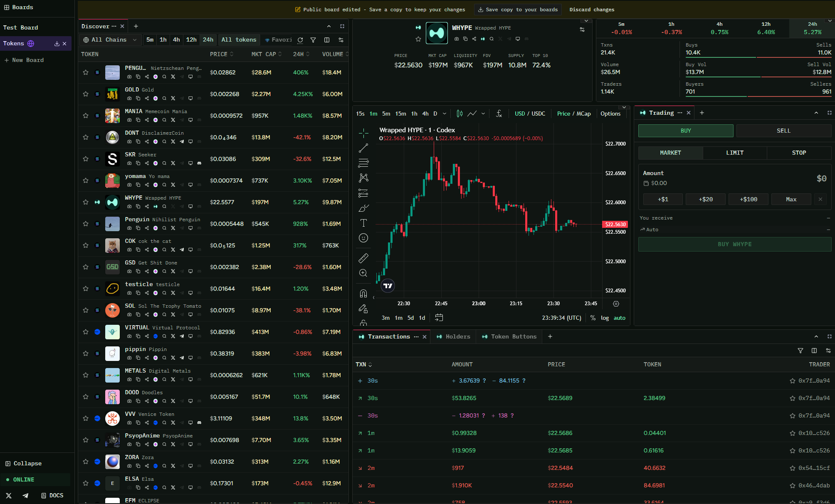Toggle USD / USDC chart currency
The image size is (835, 504).
click(x=530, y=114)
